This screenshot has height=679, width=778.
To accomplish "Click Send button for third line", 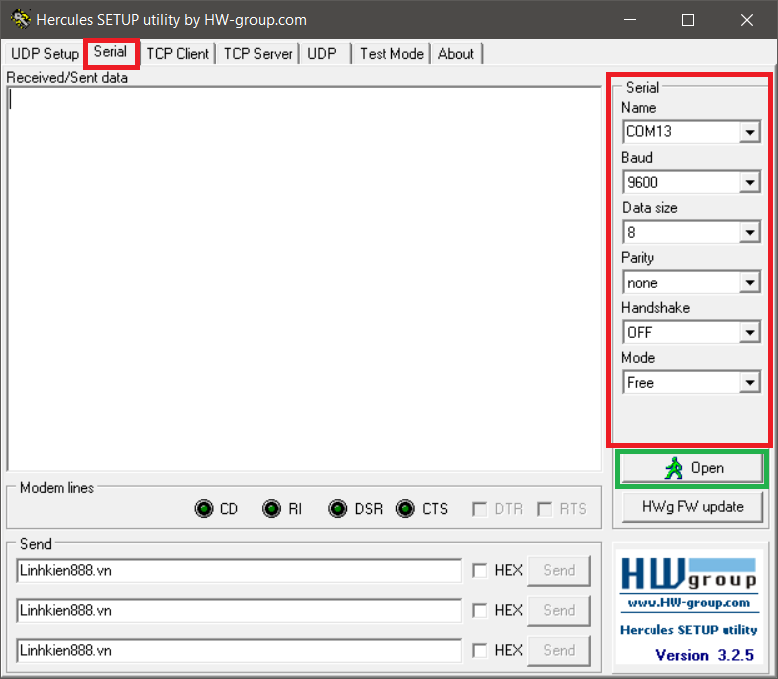I will [x=559, y=650].
